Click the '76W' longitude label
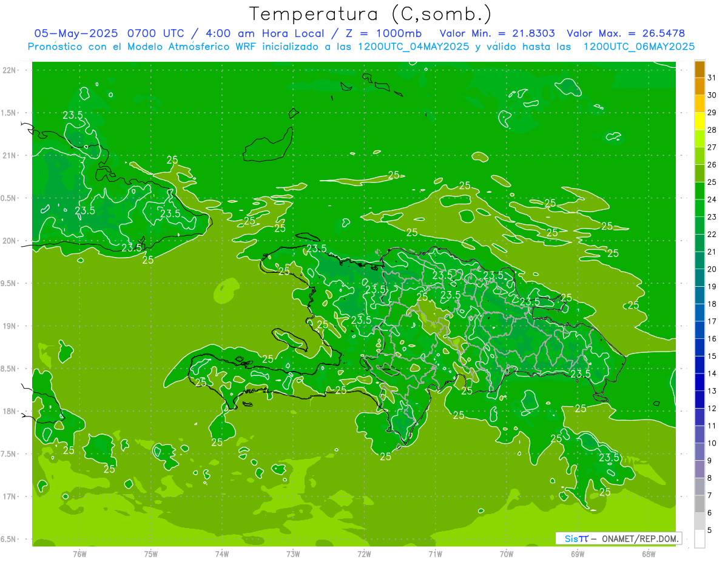Image resolution: width=728 pixels, height=562 pixels. point(79,554)
